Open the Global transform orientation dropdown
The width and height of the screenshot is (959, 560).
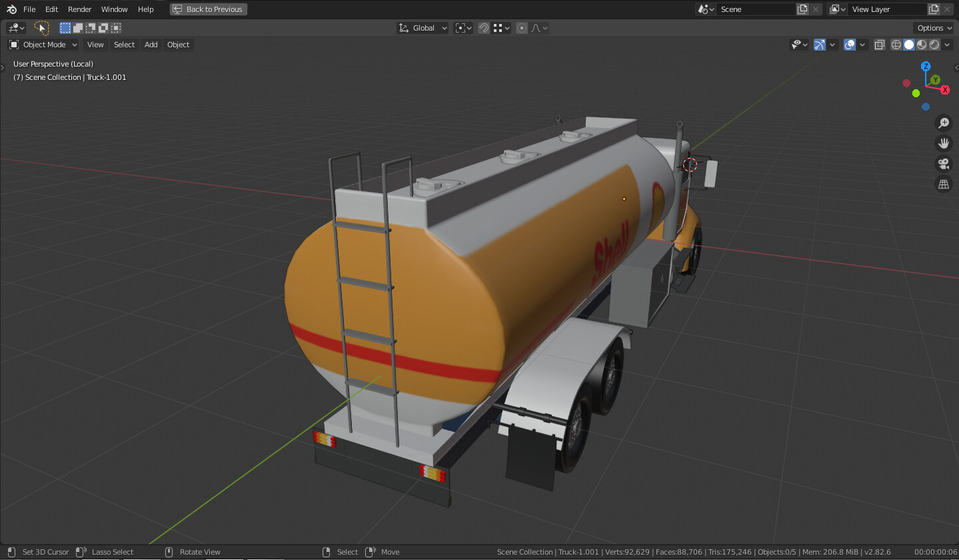[x=423, y=28]
